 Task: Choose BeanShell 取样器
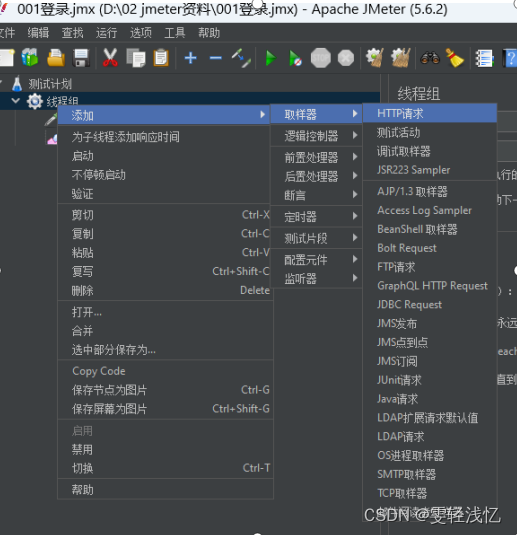tap(430, 230)
